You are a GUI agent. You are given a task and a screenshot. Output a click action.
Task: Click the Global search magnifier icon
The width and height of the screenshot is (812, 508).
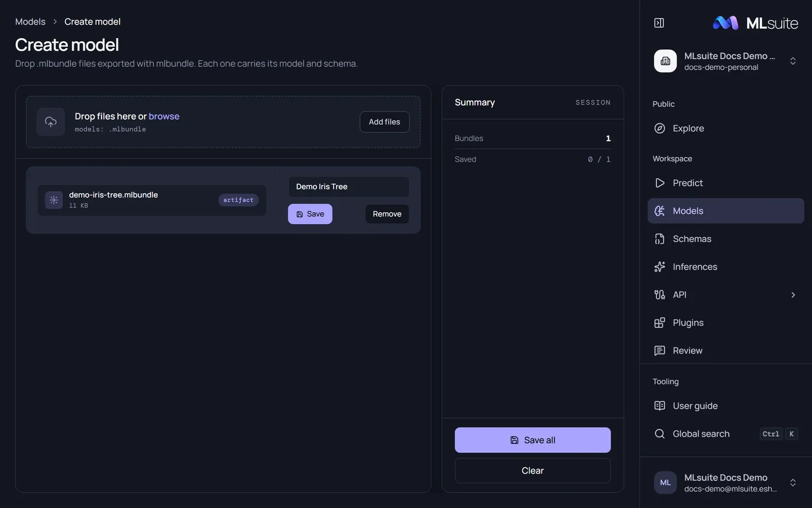click(659, 434)
